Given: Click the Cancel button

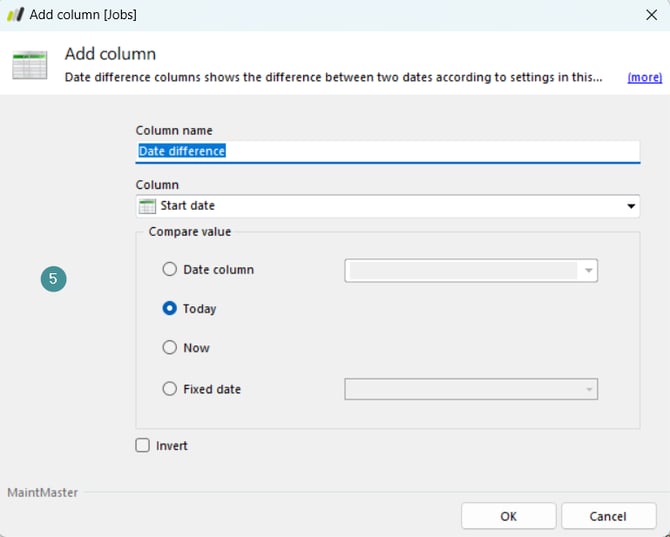Looking at the screenshot, I should pos(608,516).
